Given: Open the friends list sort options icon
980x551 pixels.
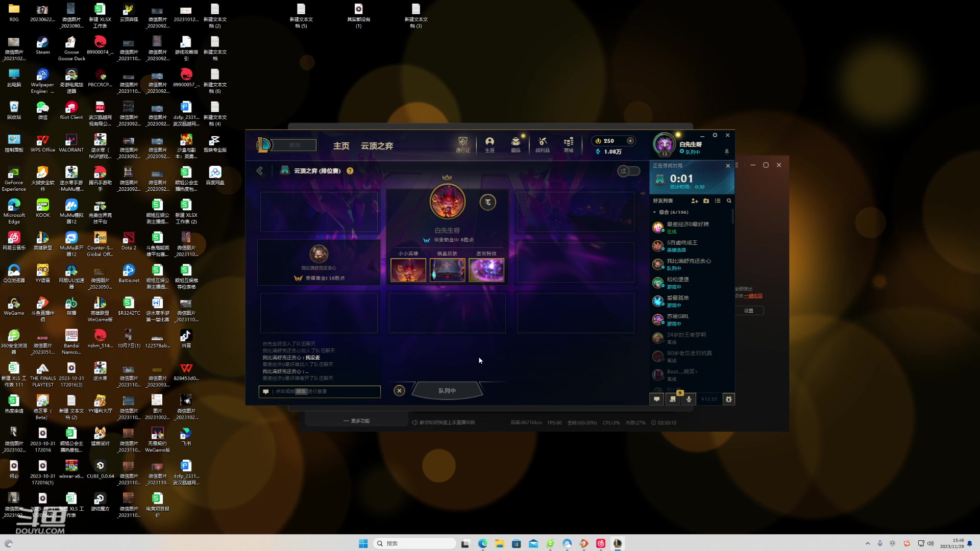Looking at the screenshot, I should 718,201.
